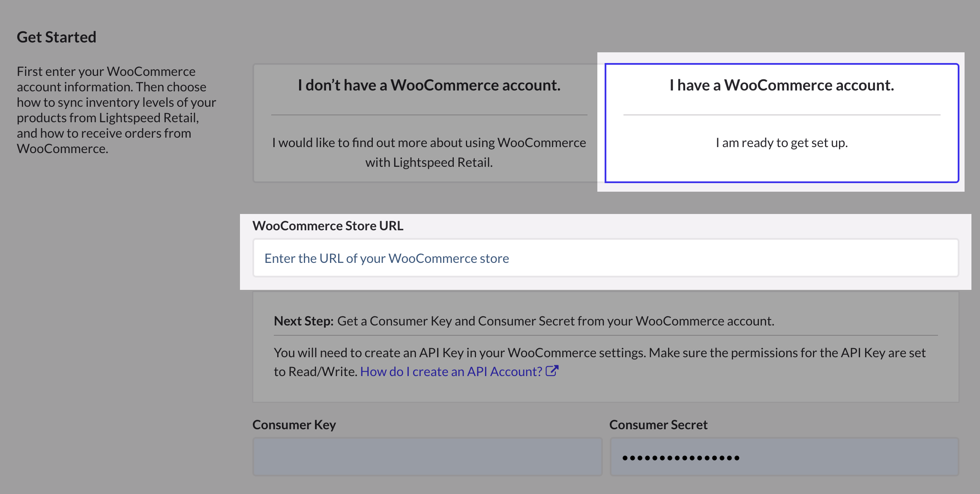The width and height of the screenshot is (980, 494).
Task: Click "You will need to create an API Key" text
Action: pos(599,362)
